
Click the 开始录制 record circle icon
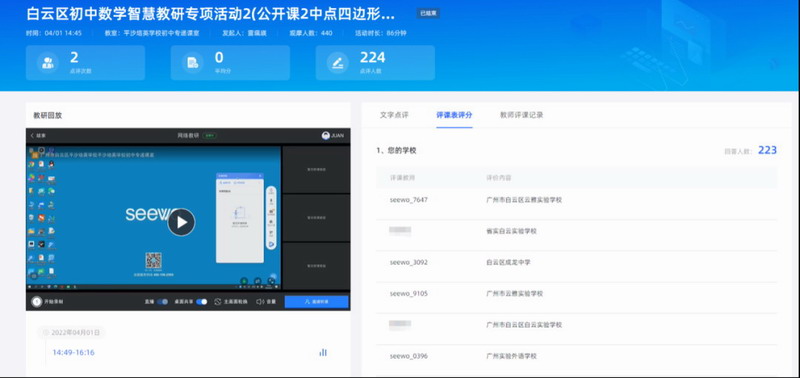tap(37, 302)
